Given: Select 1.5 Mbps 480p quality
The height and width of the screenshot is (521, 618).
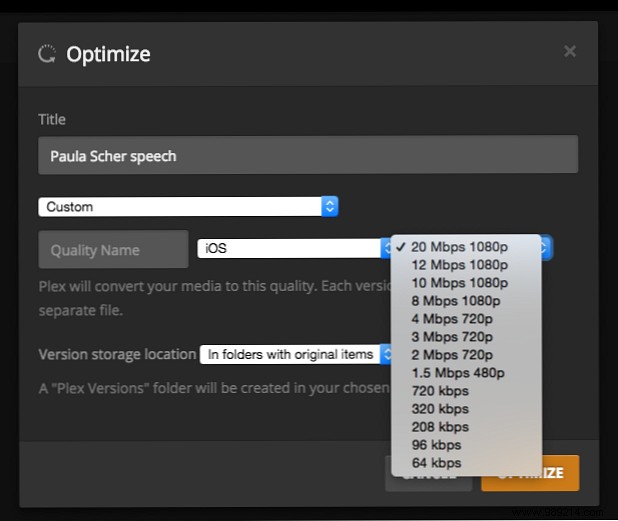Looking at the screenshot, I should pyautogui.click(x=466, y=373).
